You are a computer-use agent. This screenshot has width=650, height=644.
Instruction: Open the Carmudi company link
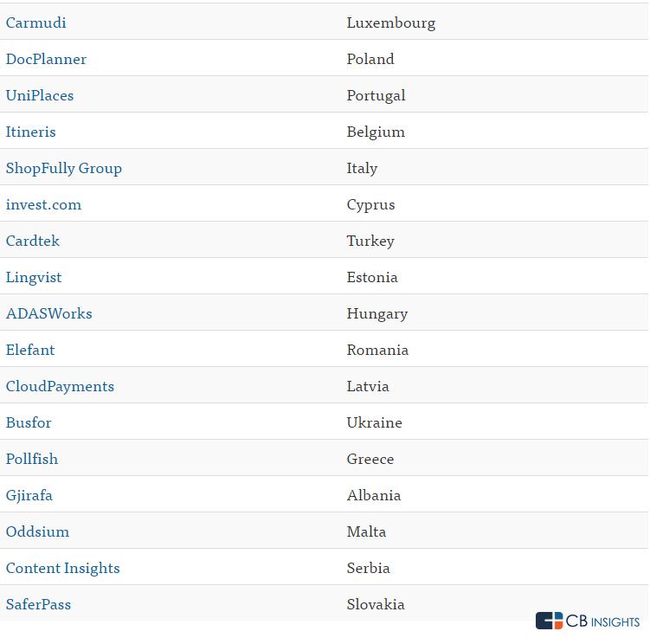36,23
